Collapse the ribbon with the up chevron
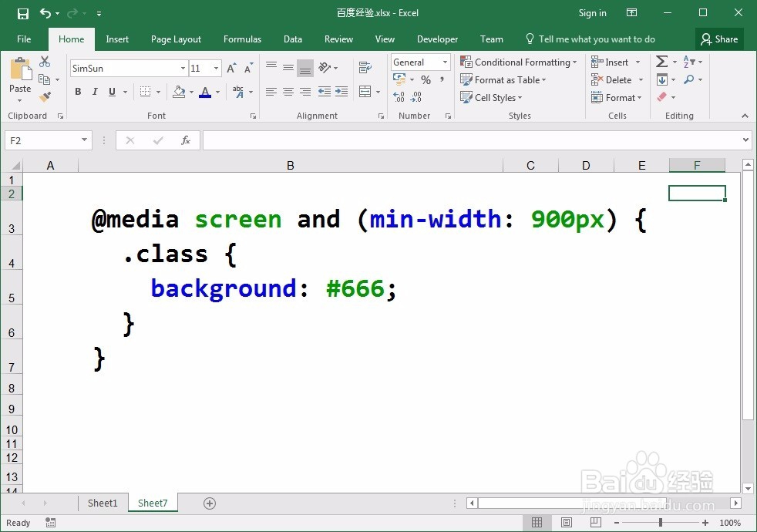This screenshot has height=532, width=757. (x=745, y=116)
